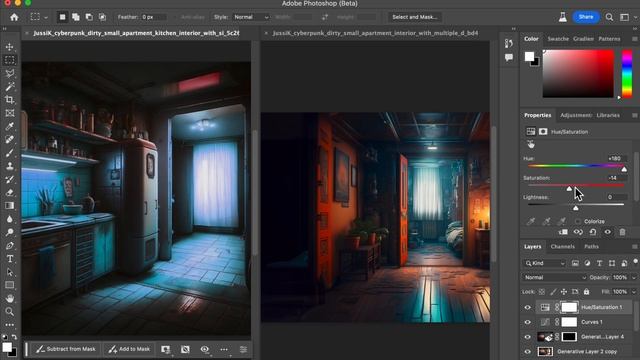The height and width of the screenshot is (360, 640).
Task: Delete the adjustment layer via trash icon
Action: [622, 232]
